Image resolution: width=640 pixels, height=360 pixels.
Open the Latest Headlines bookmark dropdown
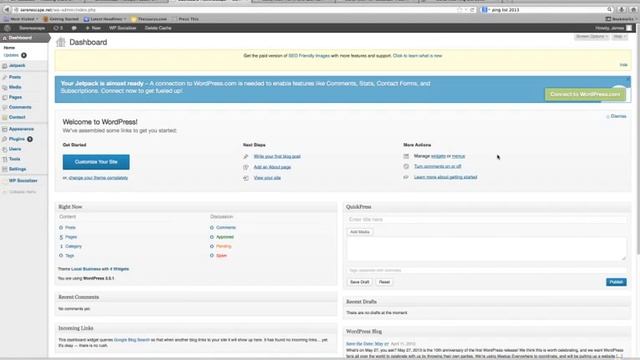pyautogui.click(x=105, y=19)
